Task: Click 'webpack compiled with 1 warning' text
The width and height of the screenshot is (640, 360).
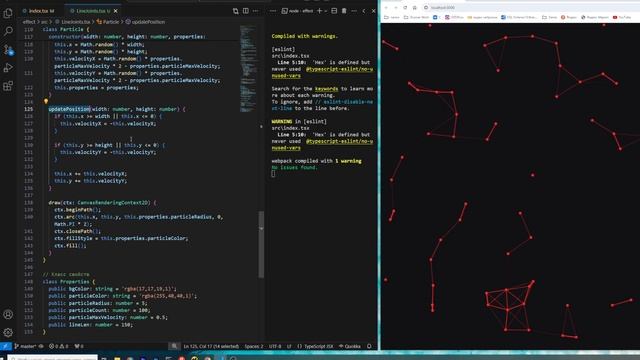Action: [x=316, y=161]
